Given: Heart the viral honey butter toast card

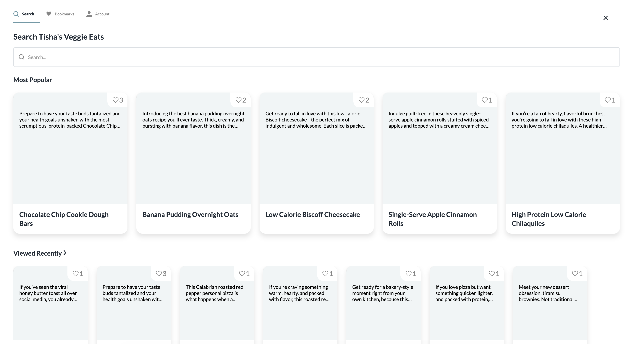Looking at the screenshot, I should click(x=75, y=274).
